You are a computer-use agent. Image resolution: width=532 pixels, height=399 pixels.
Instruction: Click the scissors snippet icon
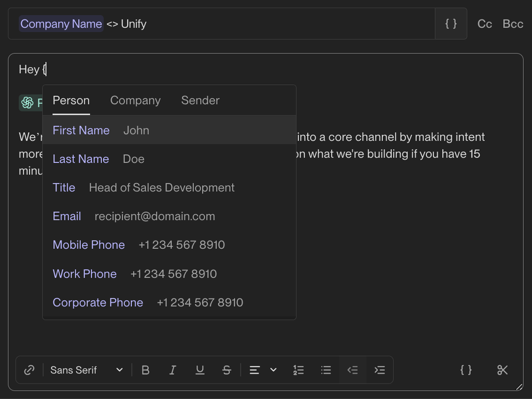tap(503, 370)
